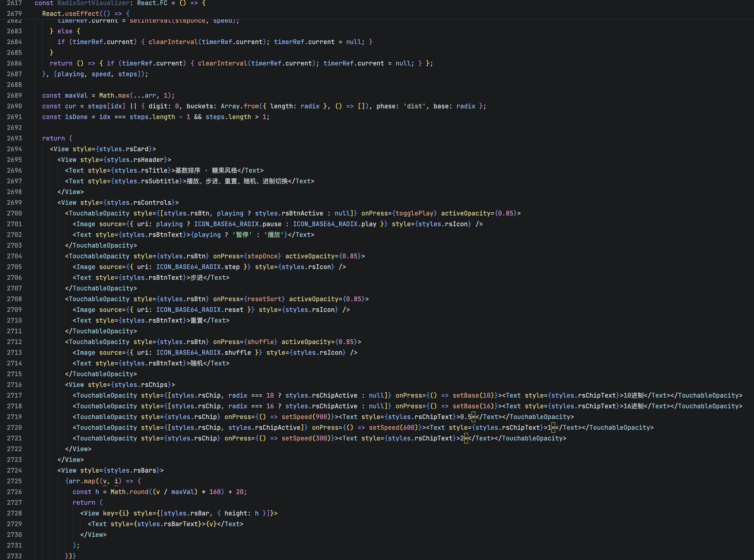Click highlighted '×' after 2 on line 2721
The height and width of the screenshot is (560, 754).
466,438
